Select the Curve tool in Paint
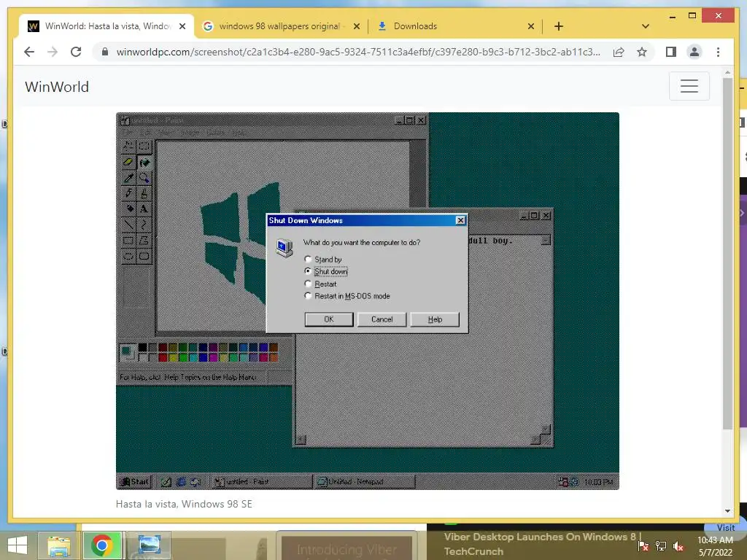 [144, 225]
